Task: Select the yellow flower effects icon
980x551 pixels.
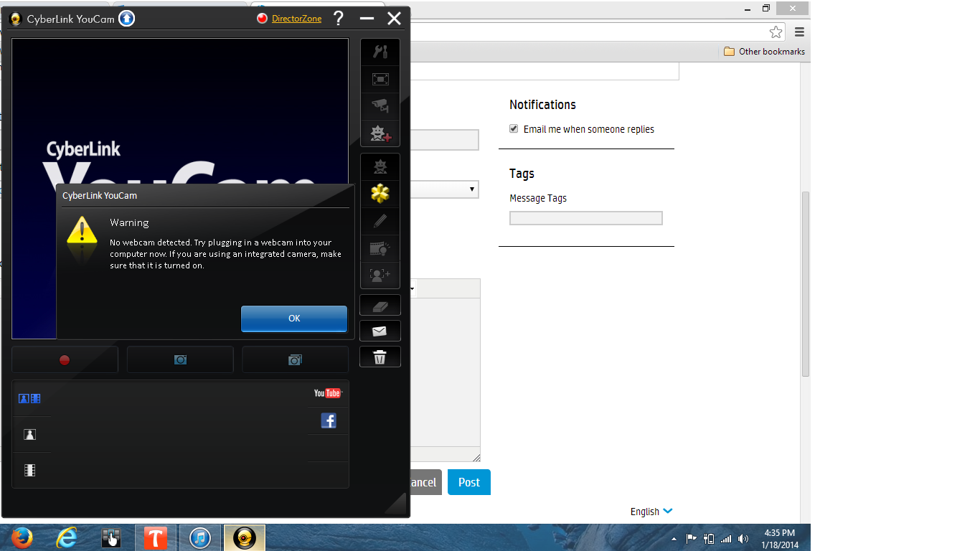Action: tap(380, 194)
